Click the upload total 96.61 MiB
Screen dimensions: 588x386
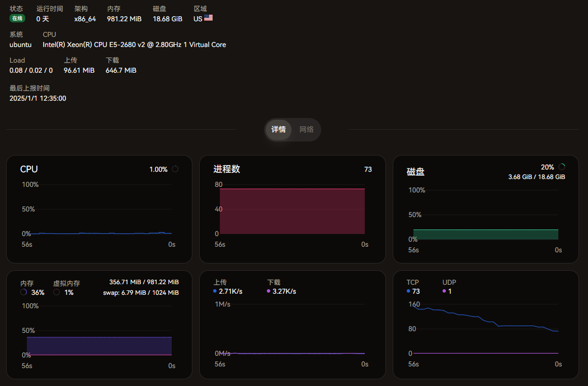click(x=79, y=70)
